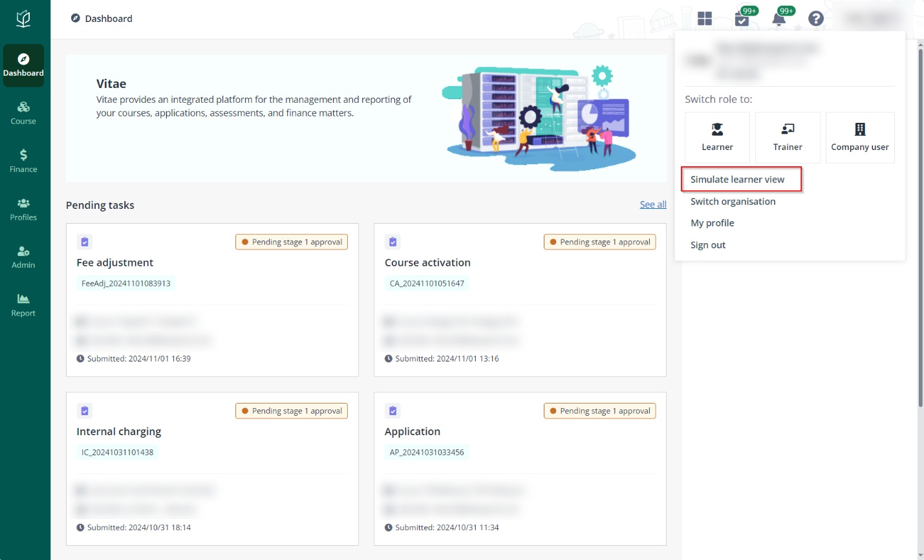The width and height of the screenshot is (924, 560).
Task: Click the Pending tasks section heading
Action: [100, 205]
